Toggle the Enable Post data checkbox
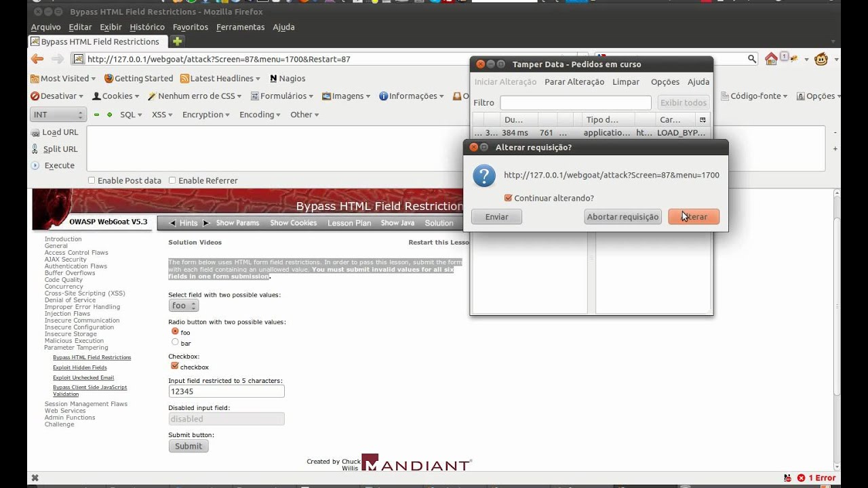This screenshot has height=488, width=868. tap(92, 180)
